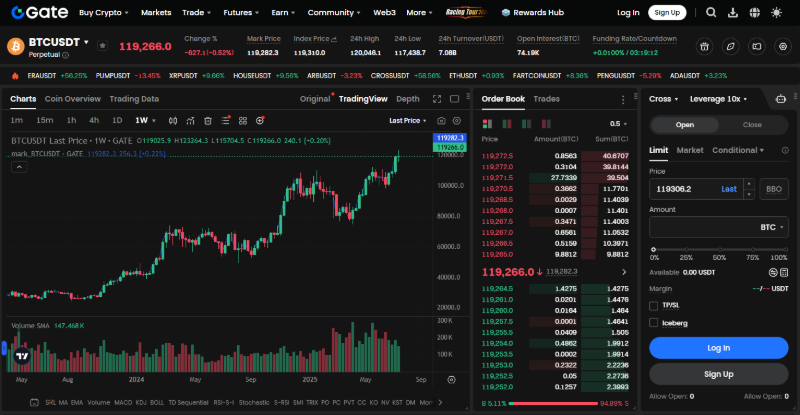The height and width of the screenshot is (415, 800).
Task: Expand the BTCUSDT pair selector arrow
Action: tap(86, 42)
